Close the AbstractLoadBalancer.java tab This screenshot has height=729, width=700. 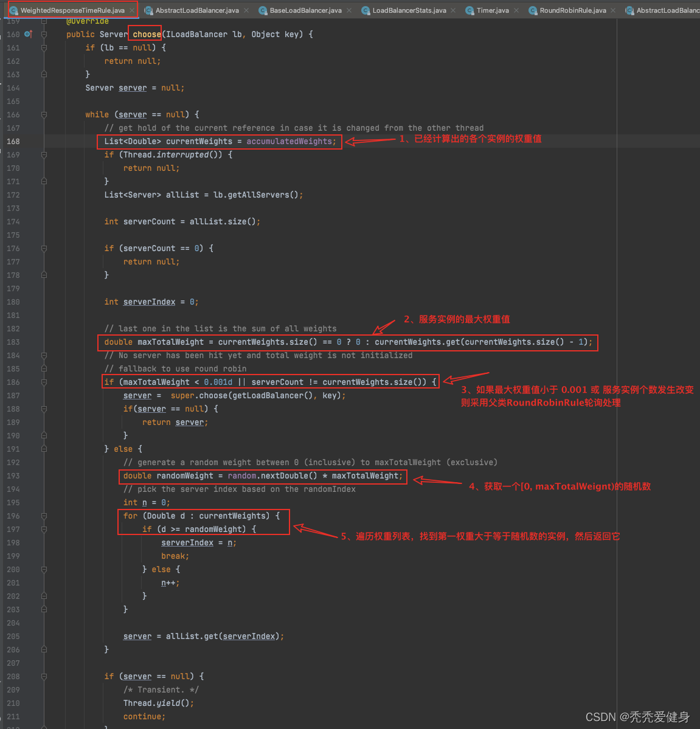[246, 10]
